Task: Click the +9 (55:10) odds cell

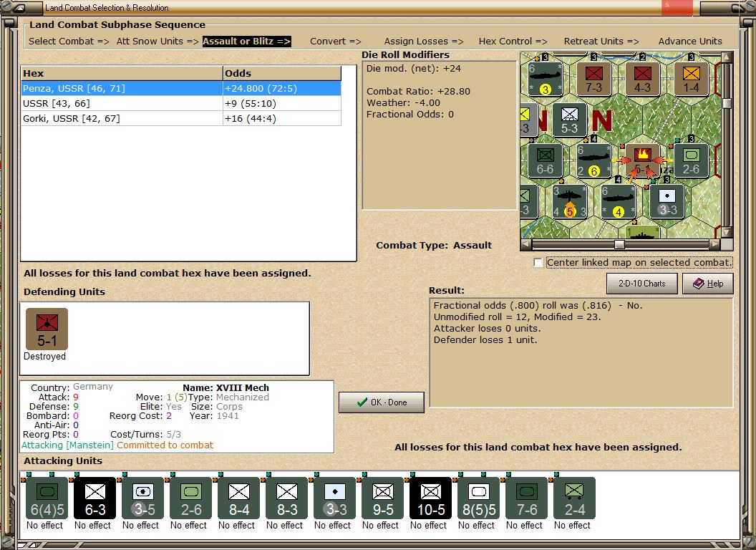Action: (281, 103)
